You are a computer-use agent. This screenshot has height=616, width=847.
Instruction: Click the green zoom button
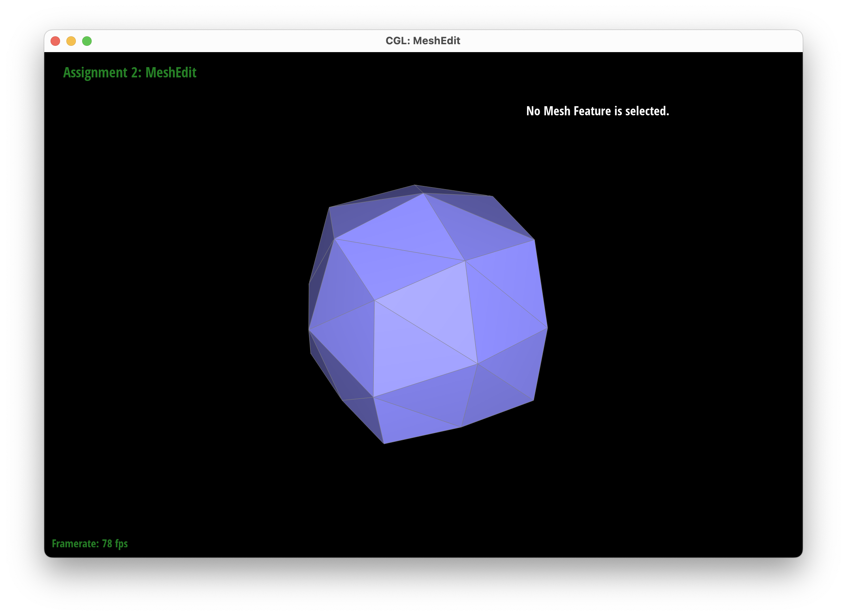[87, 41]
